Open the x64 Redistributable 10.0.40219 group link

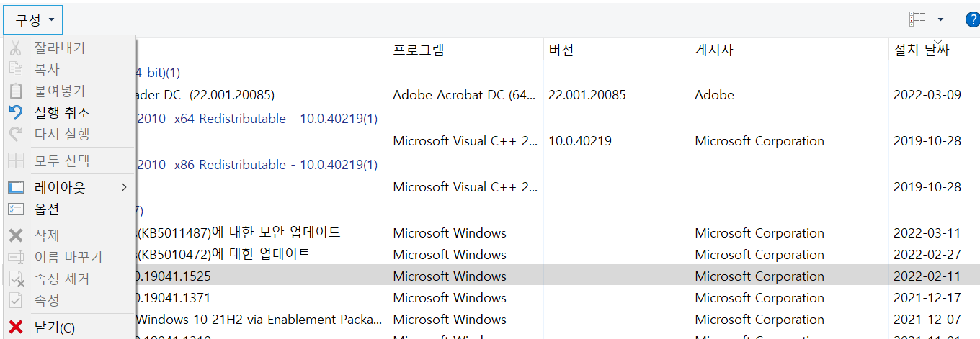257,119
